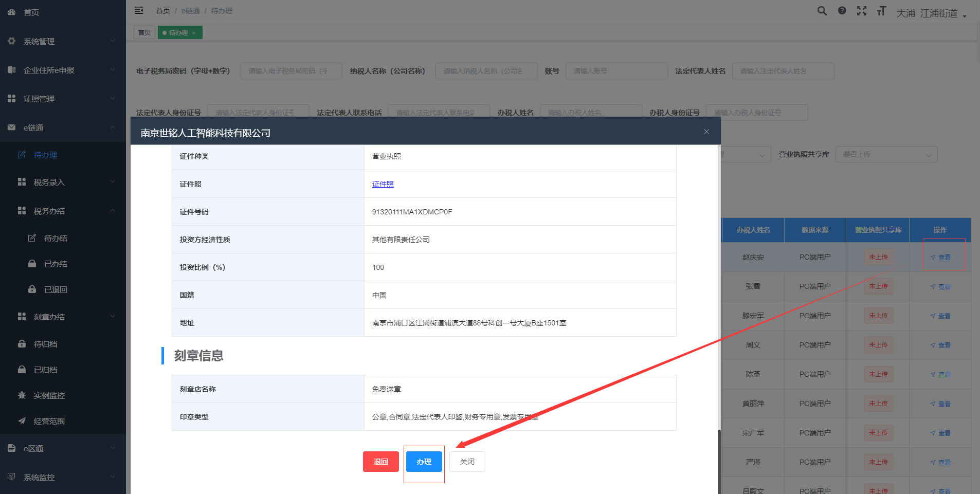Viewport: 980px width, 494px height.
Task: Click the red 退回 button
Action: pyautogui.click(x=381, y=462)
